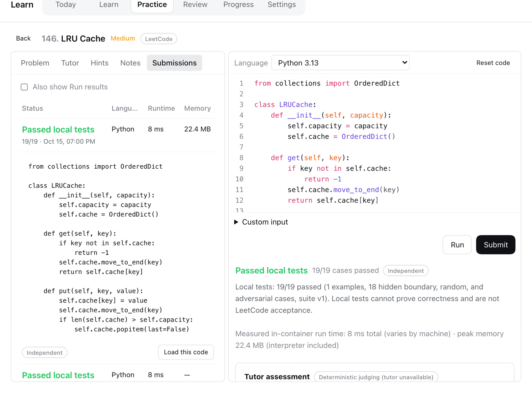Click the '146. LRU Cache' title
The image size is (532, 399).
pos(73,39)
